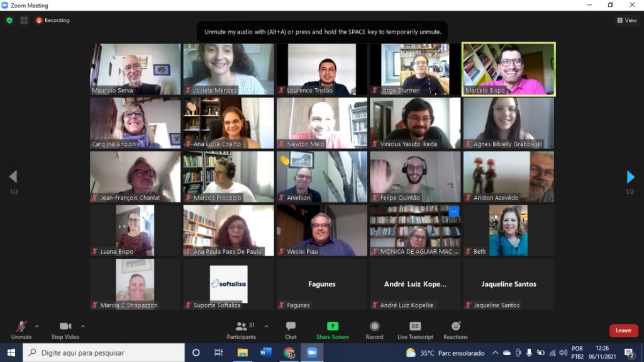Viewport: 644px width, 362px height.
Task: Toggle the Record button
Action: [x=374, y=329]
